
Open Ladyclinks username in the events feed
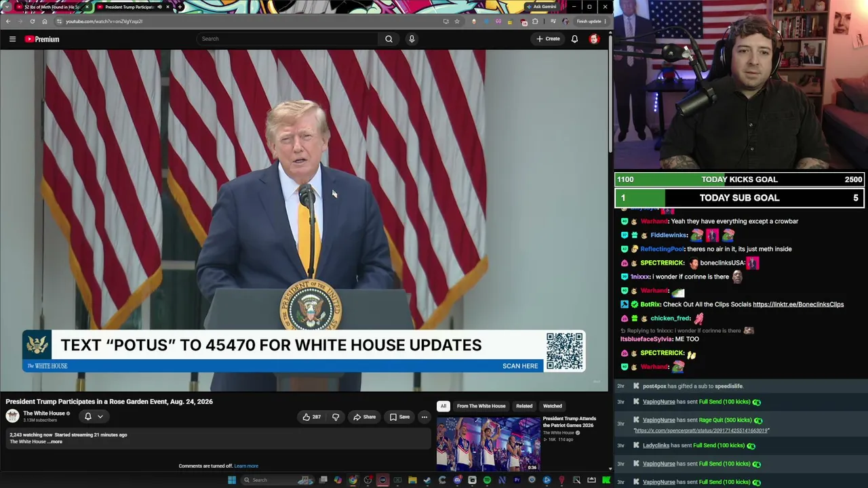pyautogui.click(x=656, y=445)
